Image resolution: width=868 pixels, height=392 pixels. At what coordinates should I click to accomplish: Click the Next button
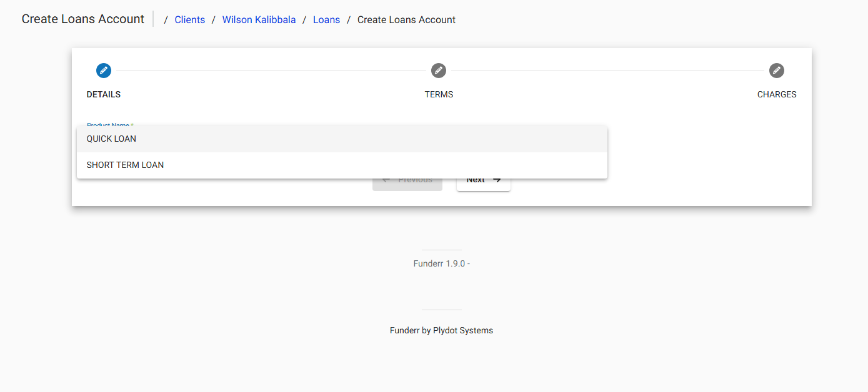[x=483, y=179]
